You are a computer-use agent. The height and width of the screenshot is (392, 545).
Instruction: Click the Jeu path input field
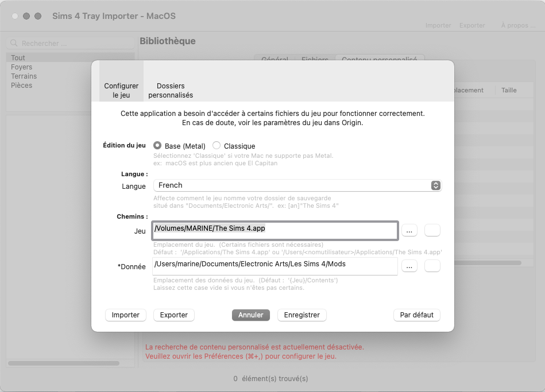[275, 230]
